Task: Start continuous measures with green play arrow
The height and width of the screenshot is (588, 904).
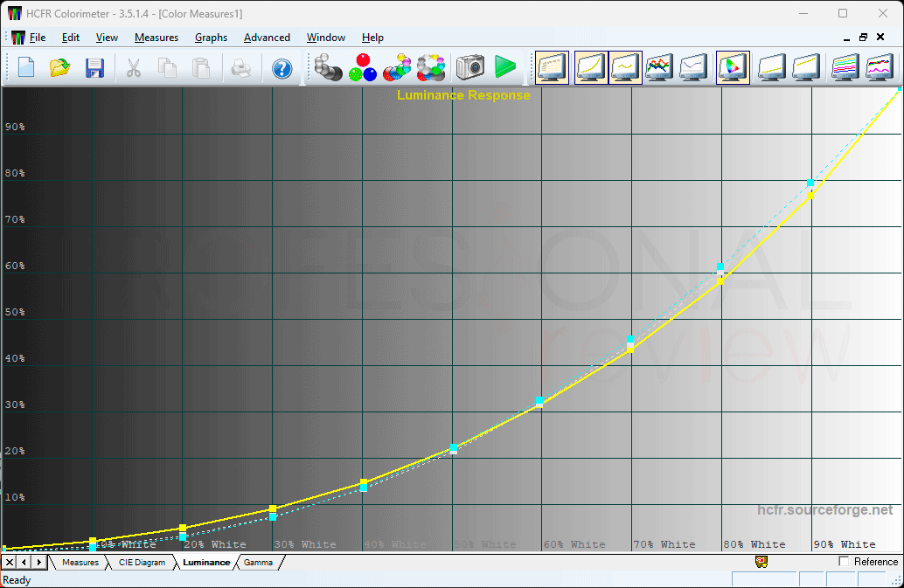Action: point(505,67)
